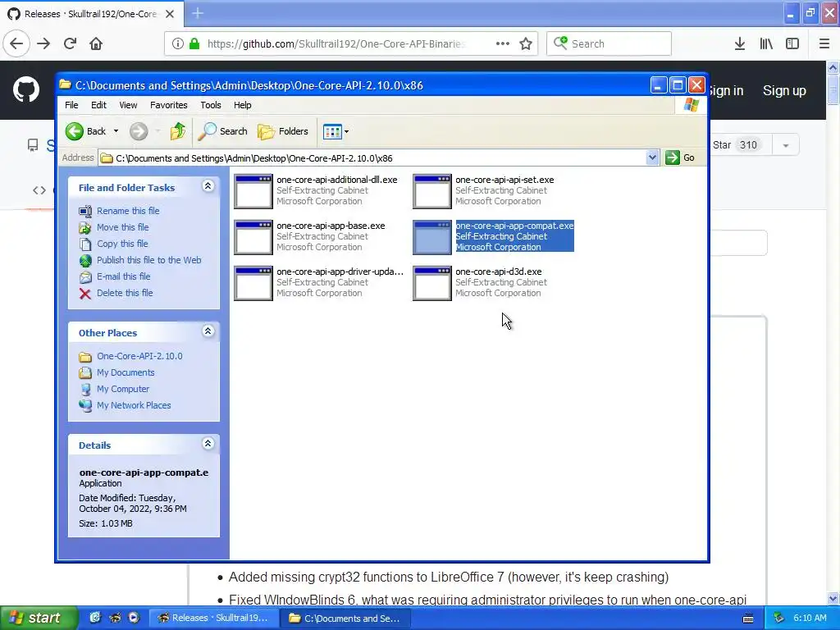The height and width of the screenshot is (630, 840).
Task: Select one-core-api-app-compat.exe icon
Action: click(x=431, y=237)
